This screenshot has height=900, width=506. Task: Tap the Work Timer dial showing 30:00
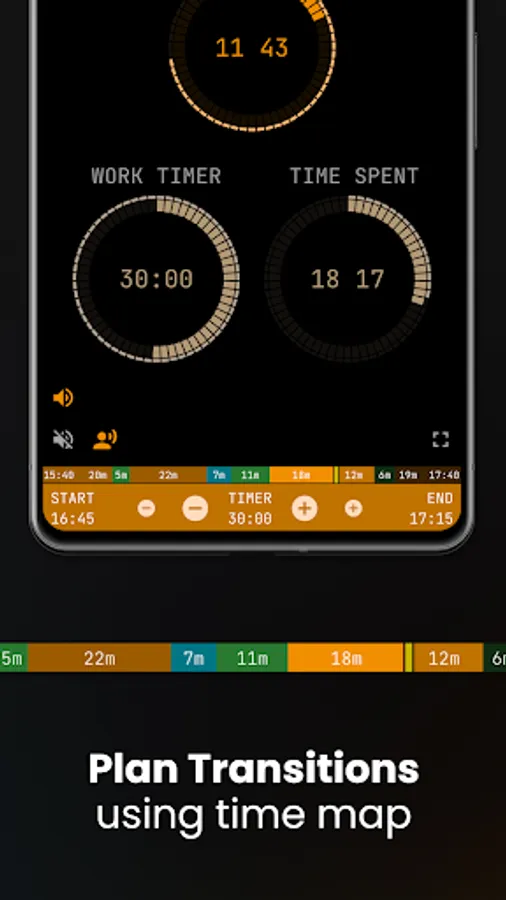[156, 279]
